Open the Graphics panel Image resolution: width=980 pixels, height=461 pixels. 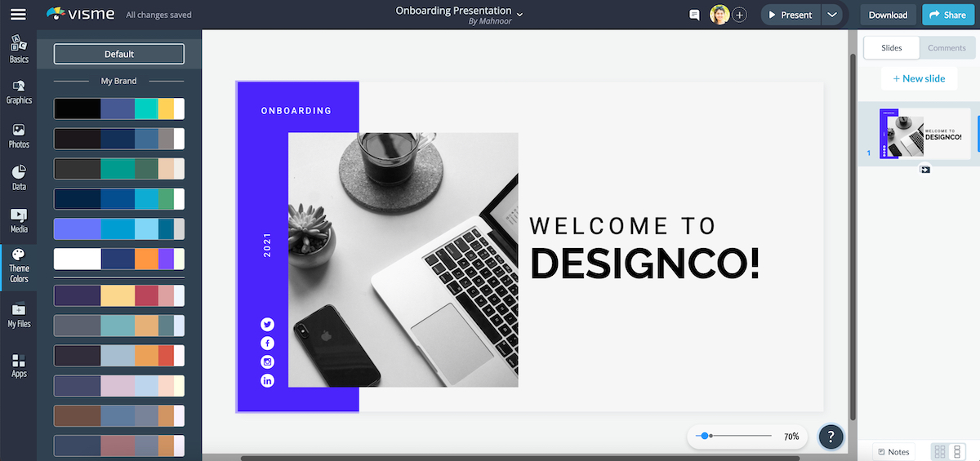coord(18,92)
